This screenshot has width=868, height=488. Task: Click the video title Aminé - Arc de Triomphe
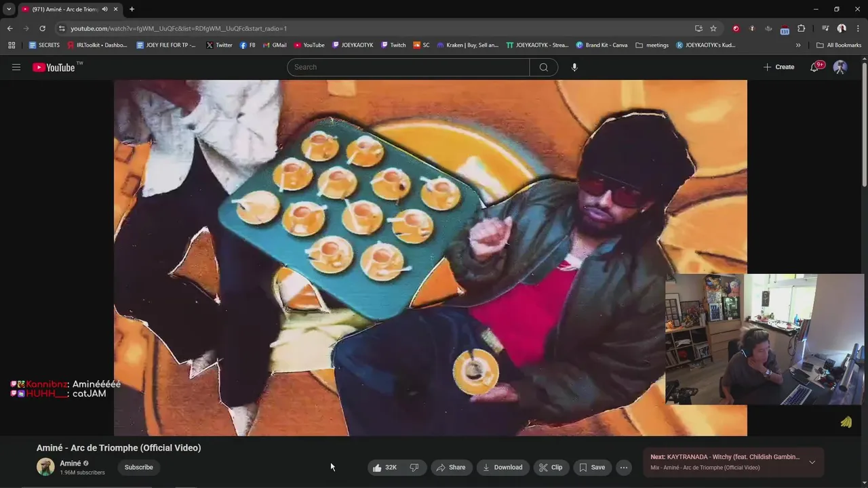[119, 448]
